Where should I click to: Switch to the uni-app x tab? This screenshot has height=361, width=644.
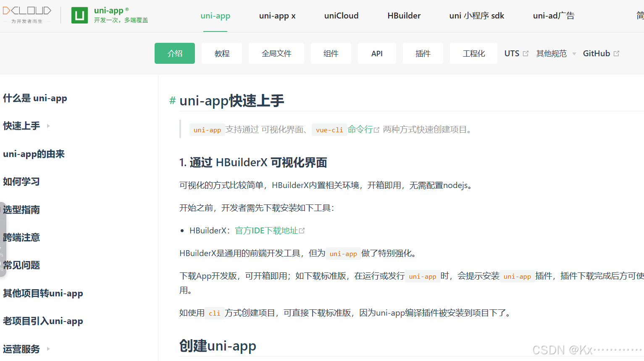(x=277, y=16)
